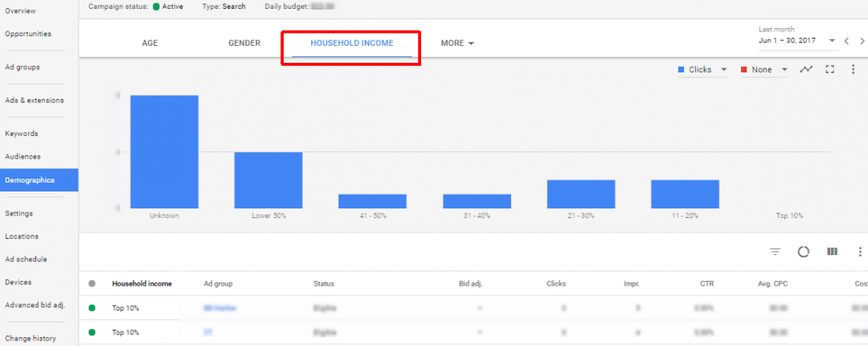Open Overview in sidebar

[20, 11]
